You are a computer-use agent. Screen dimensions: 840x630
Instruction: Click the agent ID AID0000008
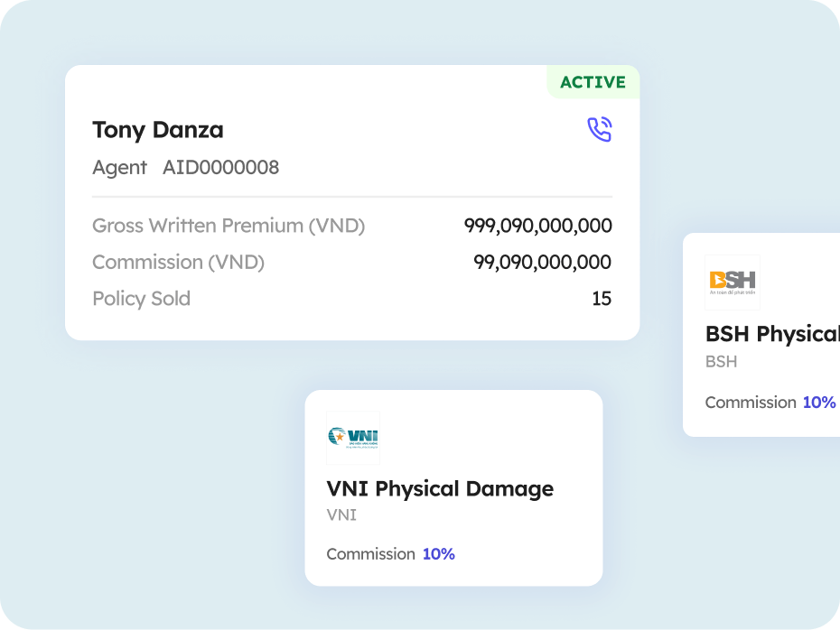pyautogui.click(x=220, y=168)
